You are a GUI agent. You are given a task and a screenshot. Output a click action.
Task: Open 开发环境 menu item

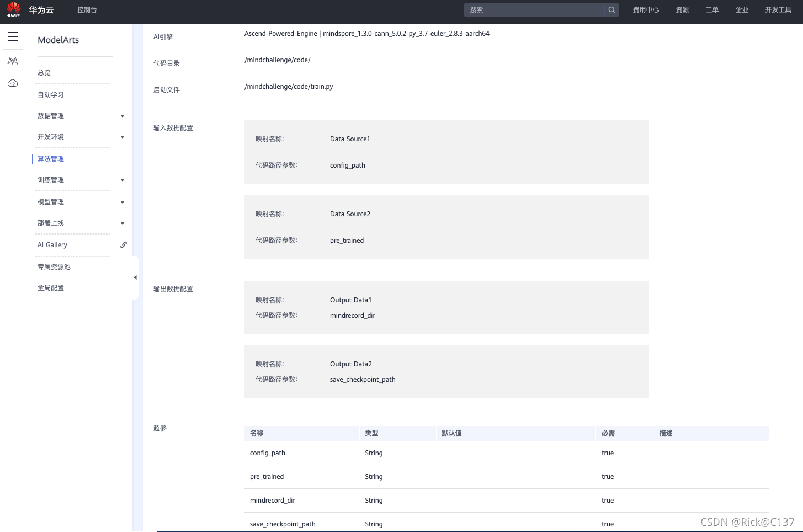tap(51, 137)
